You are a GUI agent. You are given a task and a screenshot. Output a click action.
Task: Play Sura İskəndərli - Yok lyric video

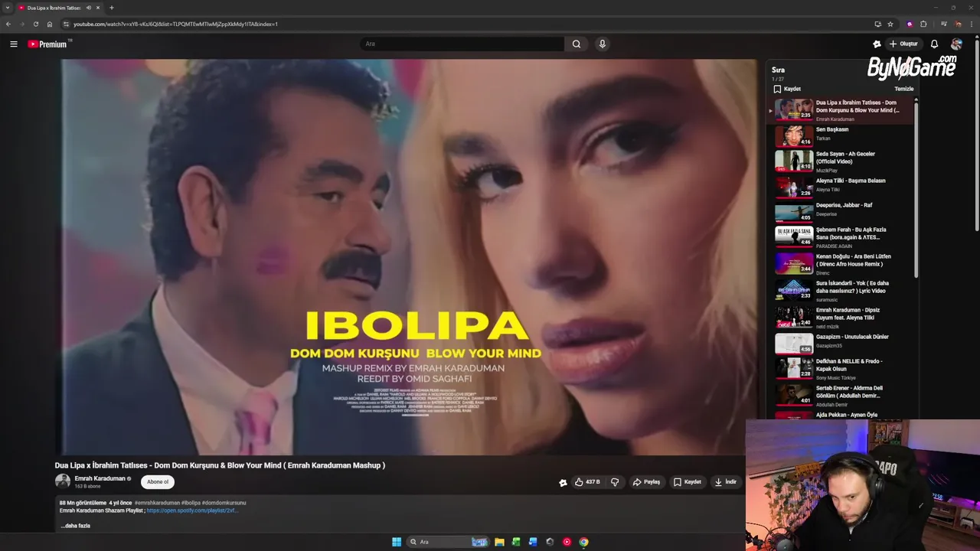842,290
